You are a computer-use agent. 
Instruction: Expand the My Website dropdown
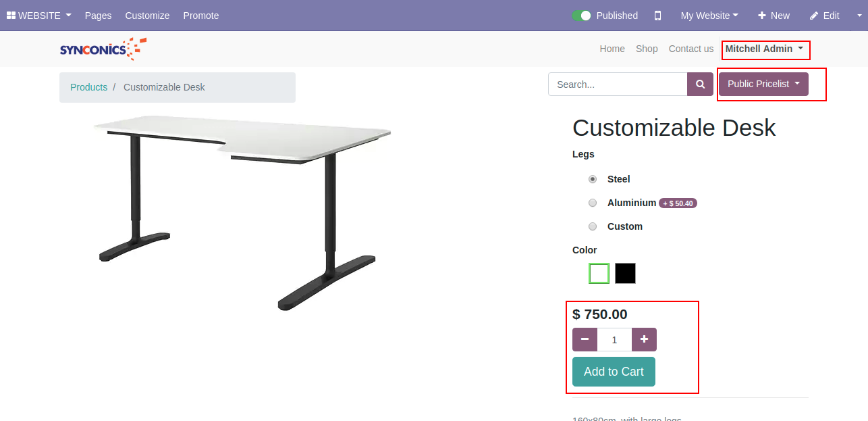point(709,16)
